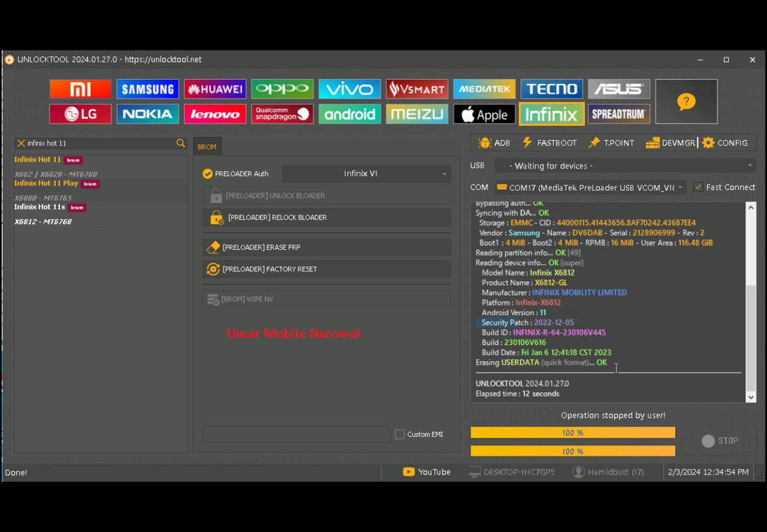Open the Nokia brand tile
This screenshot has width=767, height=532.
click(148, 114)
